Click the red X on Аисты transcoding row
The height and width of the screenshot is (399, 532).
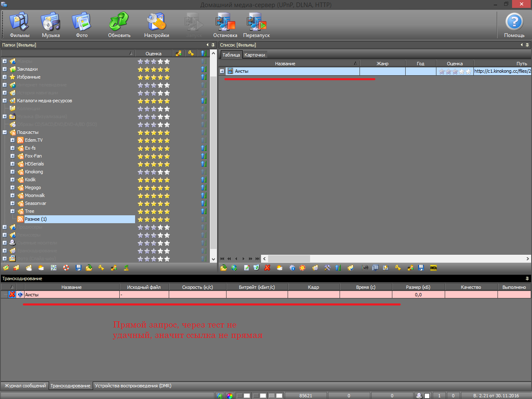pos(12,295)
